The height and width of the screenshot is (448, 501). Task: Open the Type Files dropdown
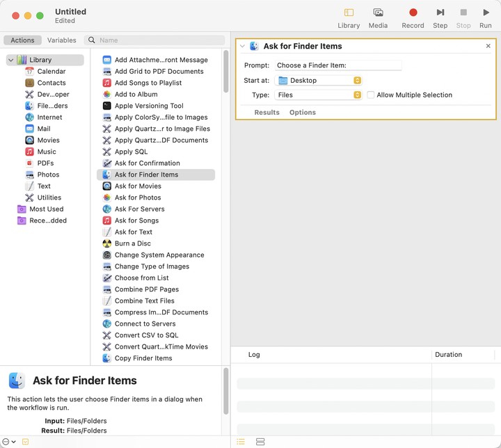[x=319, y=95]
